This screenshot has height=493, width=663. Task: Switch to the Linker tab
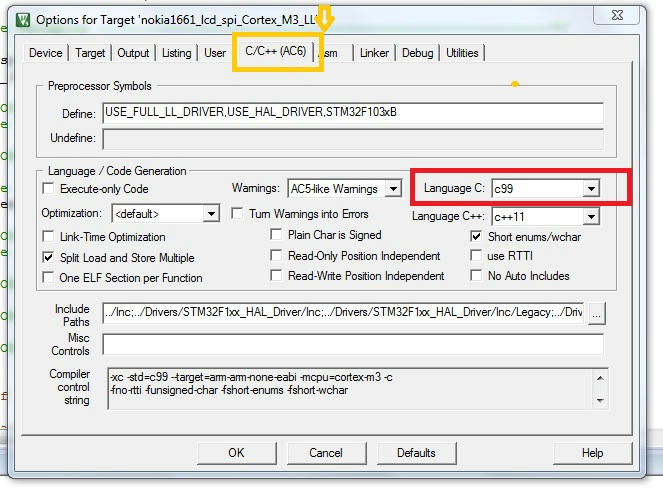(375, 53)
